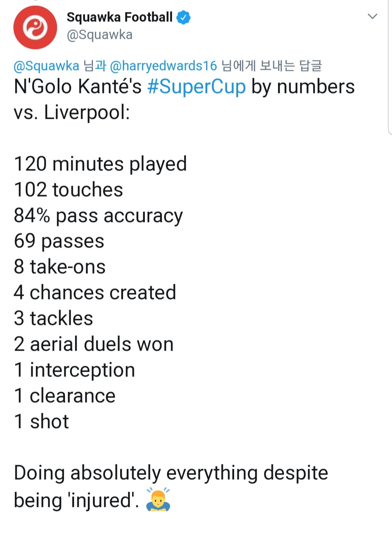
Task: Select the '102 touches' line
Action: click(69, 190)
